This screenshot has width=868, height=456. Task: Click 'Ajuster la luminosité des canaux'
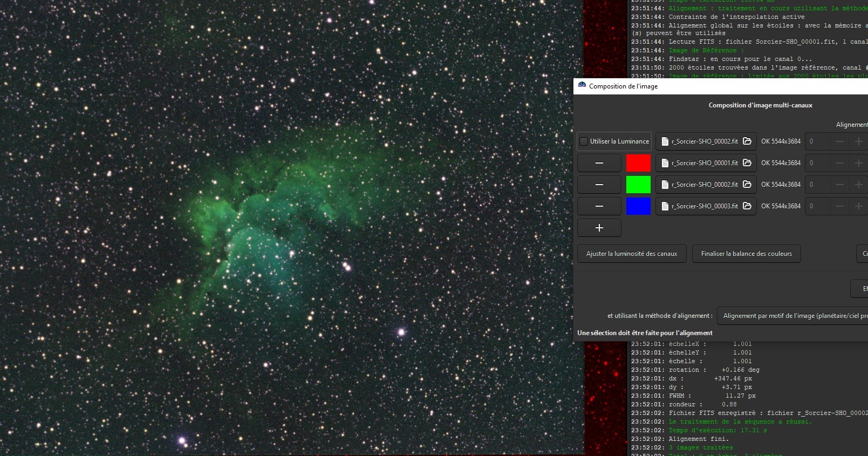click(632, 254)
